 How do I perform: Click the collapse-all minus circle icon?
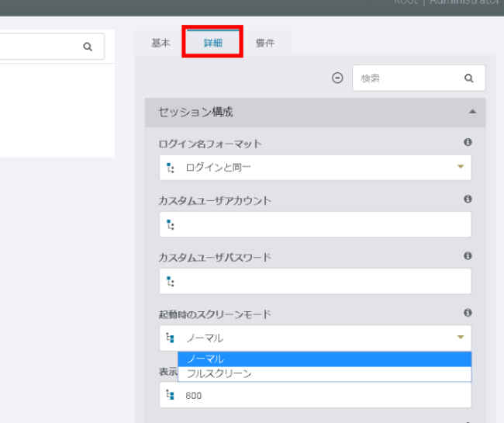337,78
